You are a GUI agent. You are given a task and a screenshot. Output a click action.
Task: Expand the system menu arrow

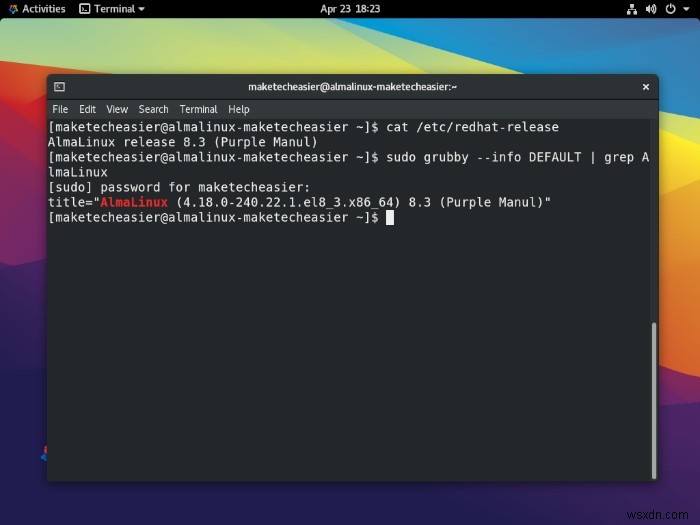(x=686, y=9)
